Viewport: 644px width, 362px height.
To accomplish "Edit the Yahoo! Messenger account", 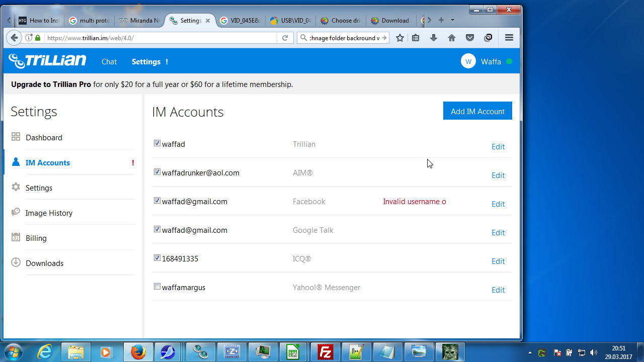I will (x=498, y=290).
